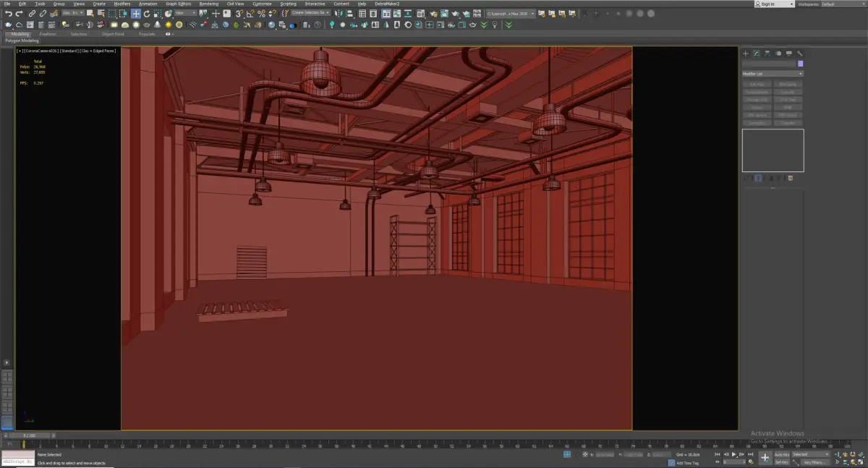Image resolution: width=868 pixels, height=468 pixels.
Task: Click the Maximize Viewport Toggle icon
Action: (x=861, y=462)
